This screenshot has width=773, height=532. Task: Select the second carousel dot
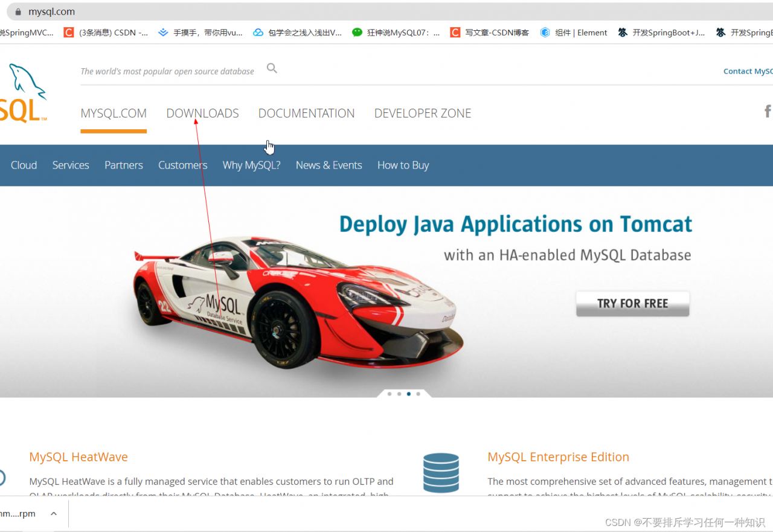(399, 394)
